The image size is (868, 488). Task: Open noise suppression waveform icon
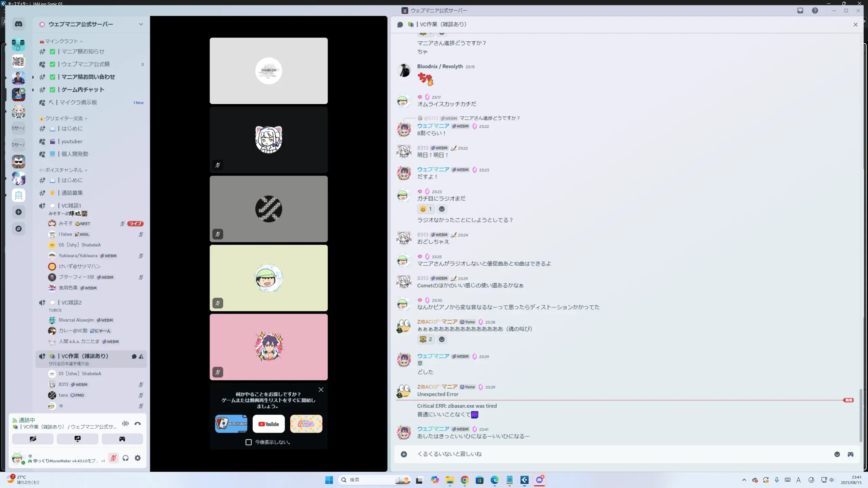[125, 424]
